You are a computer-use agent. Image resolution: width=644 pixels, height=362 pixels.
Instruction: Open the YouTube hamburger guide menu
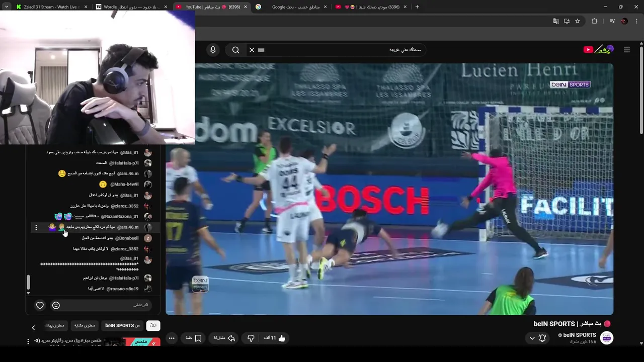click(627, 50)
